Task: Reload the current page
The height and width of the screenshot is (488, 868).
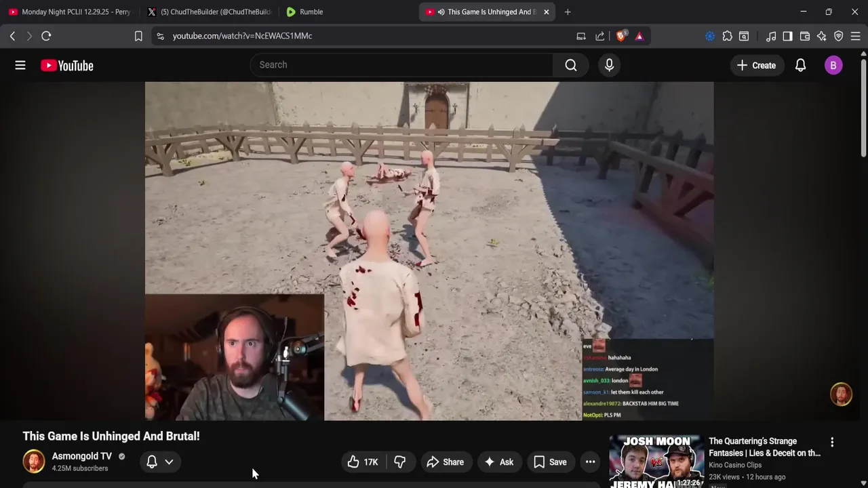Action: click(46, 36)
